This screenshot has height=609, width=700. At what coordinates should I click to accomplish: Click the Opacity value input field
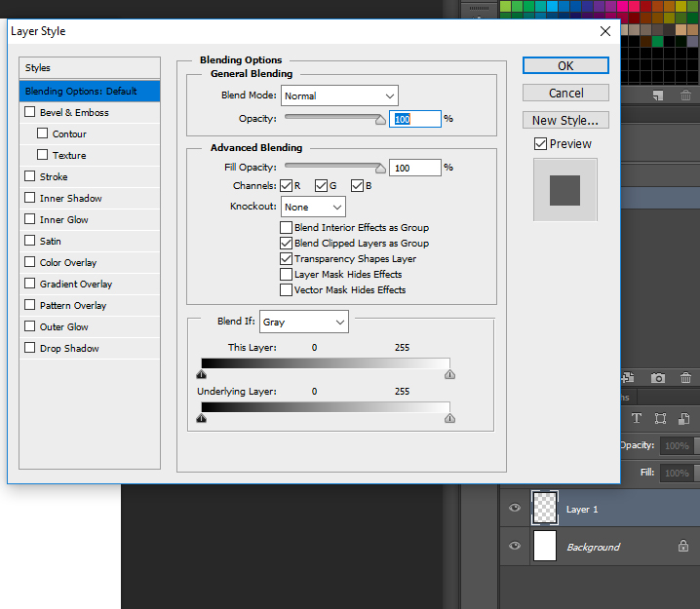[415, 119]
